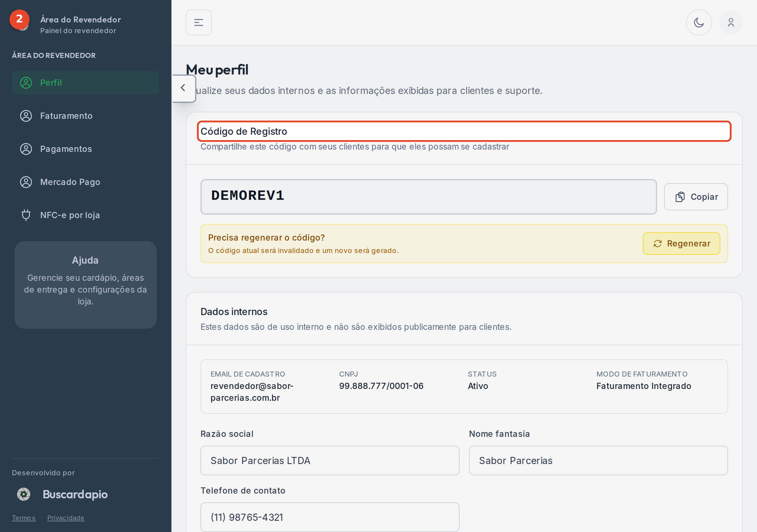The height and width of the screenshot is (532, 757).
Task: Click the Dados internos heading
Action: (x=234, y=312)
